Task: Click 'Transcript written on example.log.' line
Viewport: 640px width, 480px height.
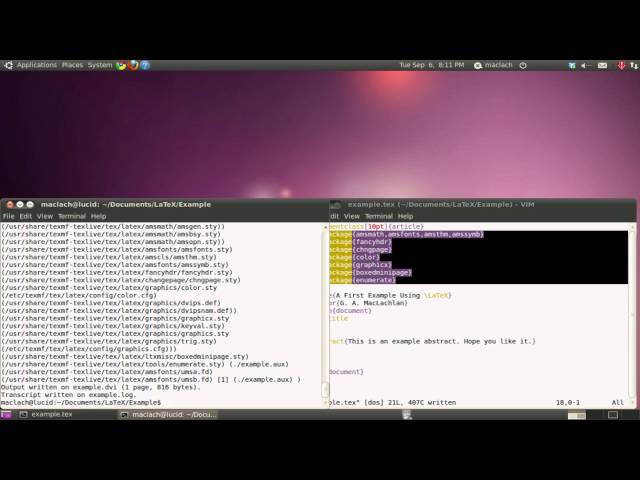Action: pyautogui.click(x=69, y=395)
